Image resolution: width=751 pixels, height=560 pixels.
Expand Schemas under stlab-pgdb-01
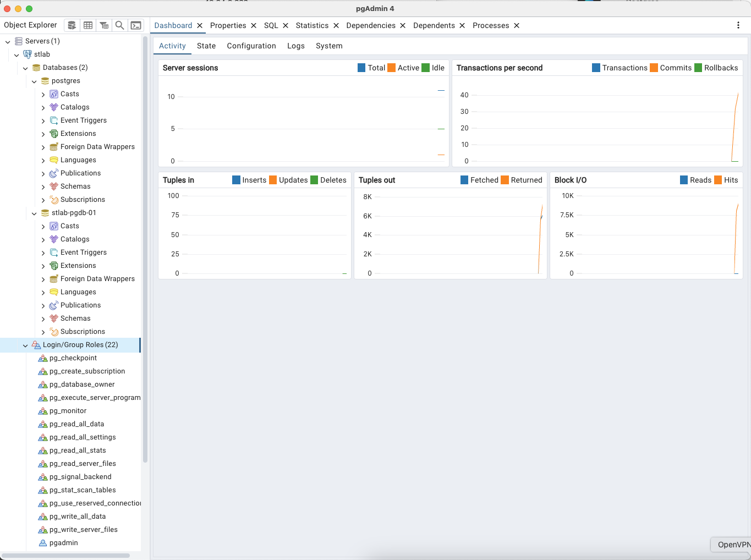(x=43, y=319)
